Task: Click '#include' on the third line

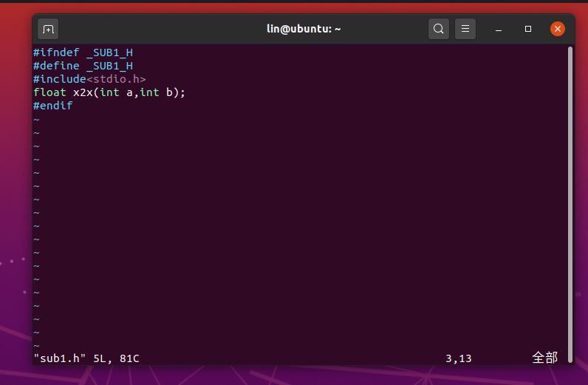Action: [60, 79]
